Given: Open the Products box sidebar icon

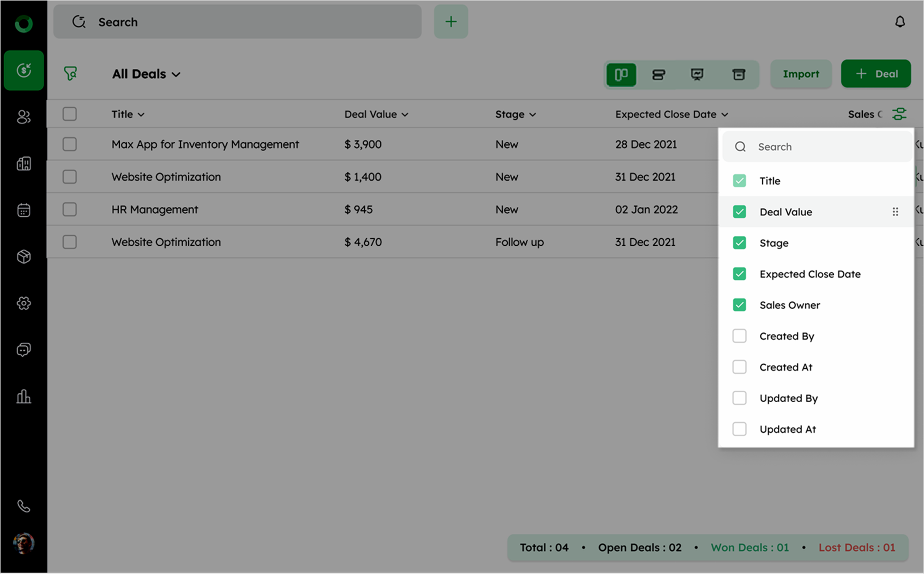Looking at the screenshot, I should 24,257.
